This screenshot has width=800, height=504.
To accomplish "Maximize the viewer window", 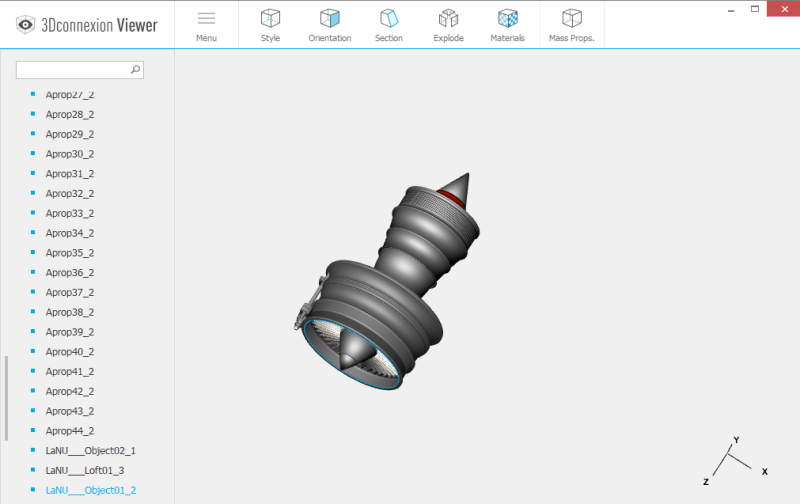I will 755,9.
